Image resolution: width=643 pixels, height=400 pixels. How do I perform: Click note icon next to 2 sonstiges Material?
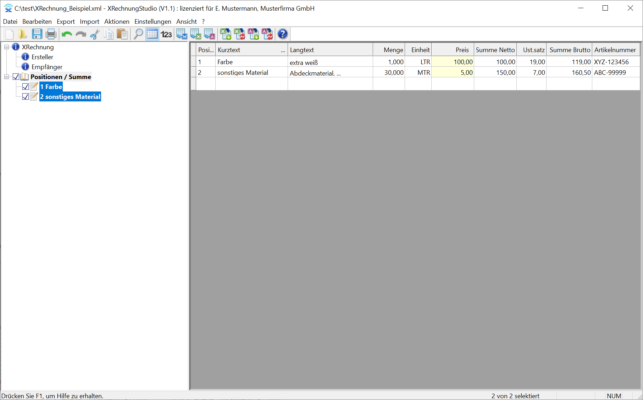[x=34, y=97]
